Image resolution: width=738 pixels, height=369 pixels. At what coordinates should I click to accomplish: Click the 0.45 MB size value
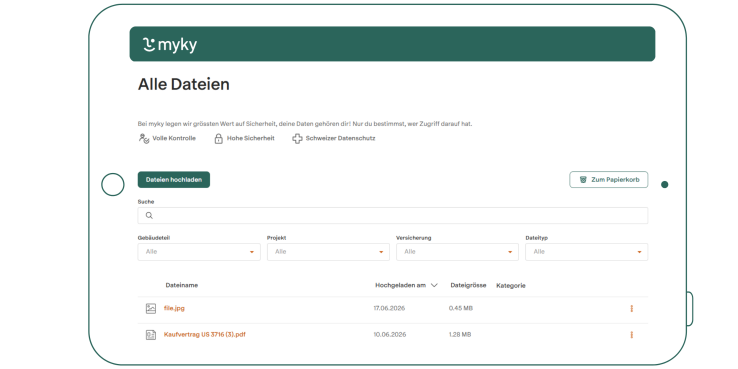[461, 309]
